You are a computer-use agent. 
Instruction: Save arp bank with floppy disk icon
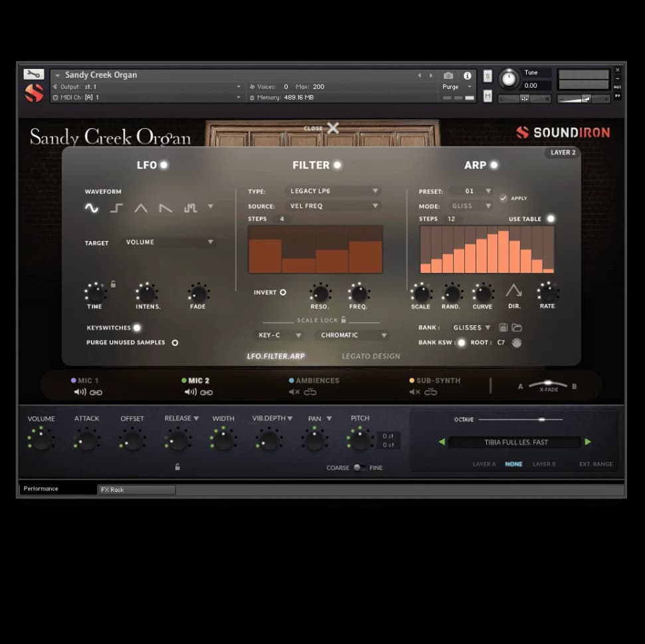coord(504,327)
